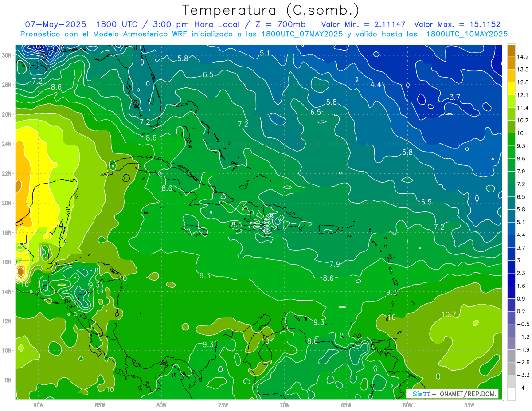Click the "Temperatura (C,somb.)" chart title
Image resolution: width=532 pixels, height=411 pixels.
[271, 10]
